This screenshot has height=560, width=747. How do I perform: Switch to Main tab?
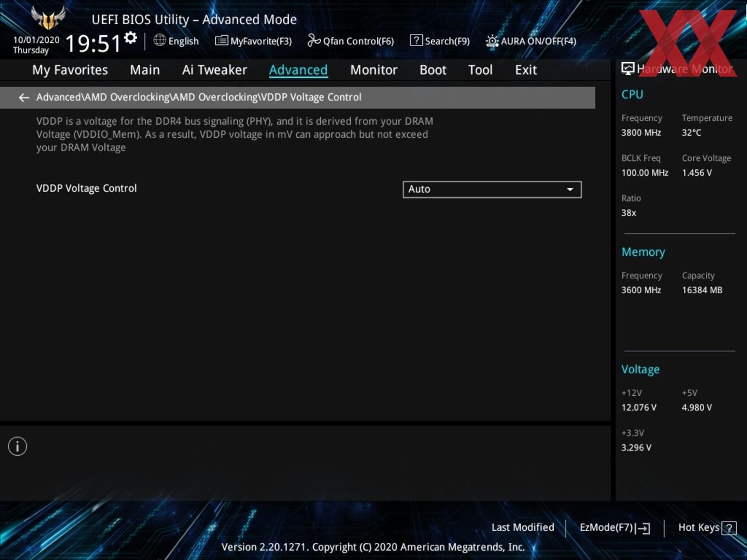coord(145,70)
